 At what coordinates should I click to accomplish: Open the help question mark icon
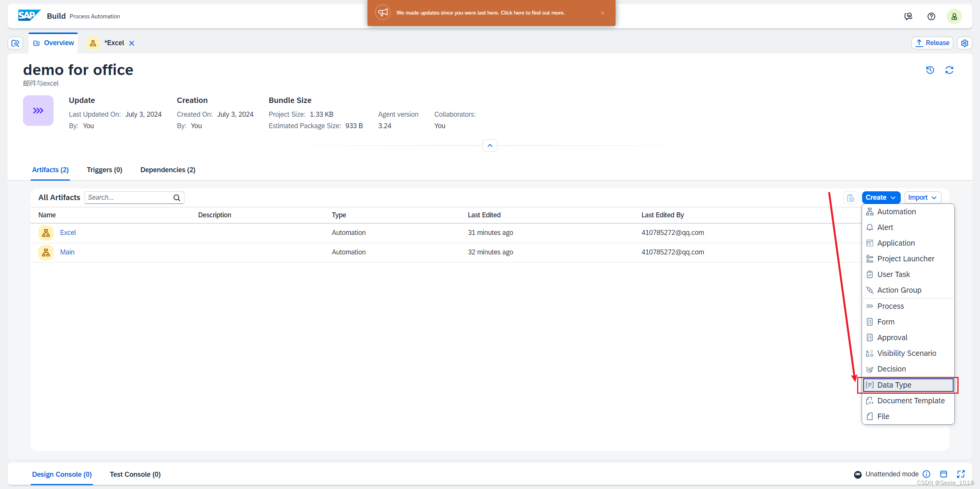[x=931, y=16]
